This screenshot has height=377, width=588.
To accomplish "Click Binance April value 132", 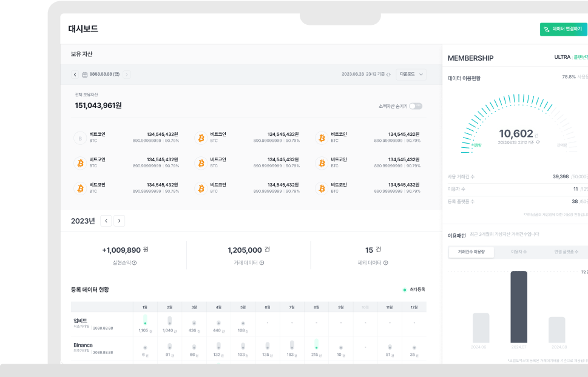I will (x=217, y=355).
